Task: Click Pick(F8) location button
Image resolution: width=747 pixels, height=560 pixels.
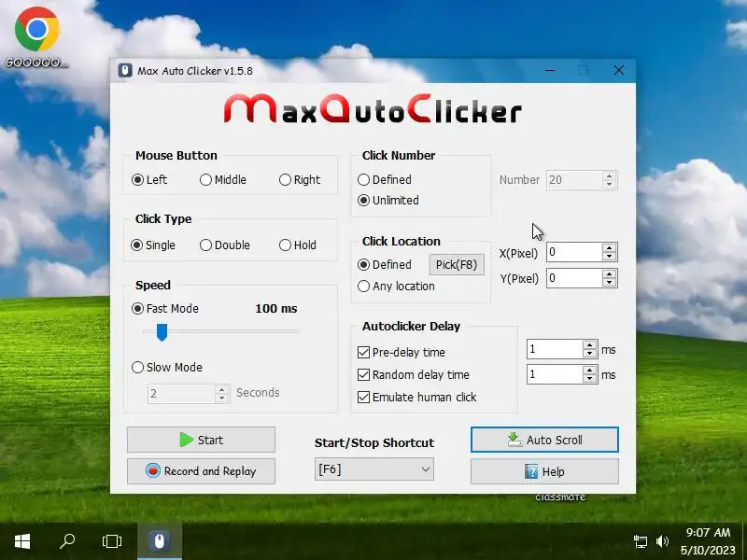Action: pos(457,265)
